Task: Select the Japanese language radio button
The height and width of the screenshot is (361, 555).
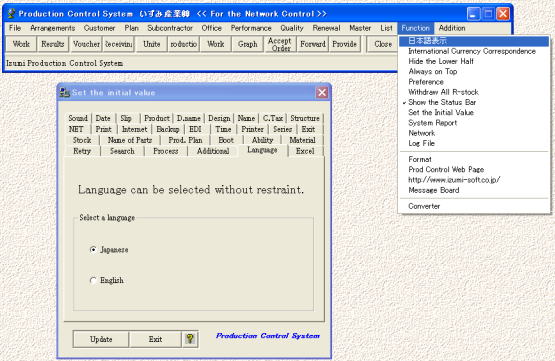Action: click(x=93, y=250)
